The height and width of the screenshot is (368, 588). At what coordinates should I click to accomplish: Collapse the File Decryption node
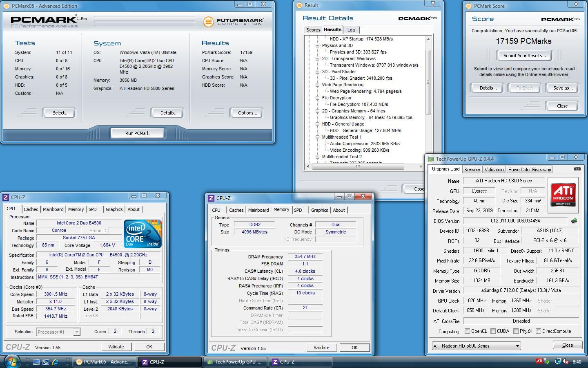318,98
